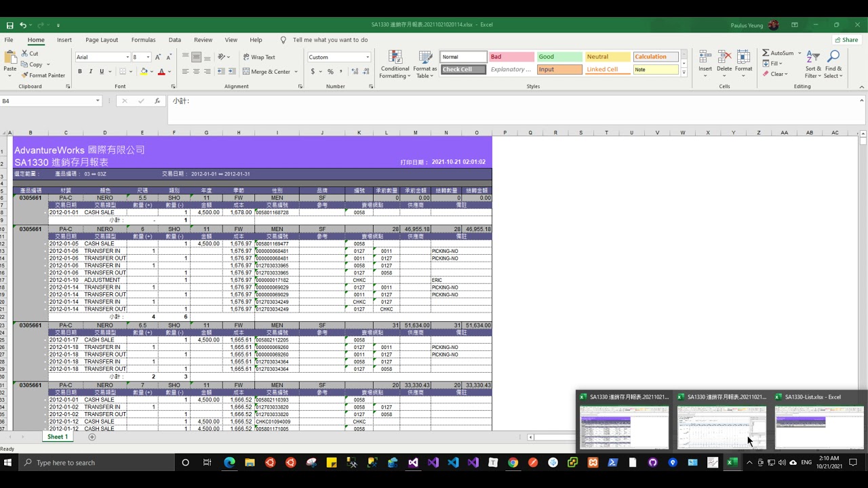Screen dimensions: 868x488
Task: Apply the Good cell style swatch
Action: [559, 57]
